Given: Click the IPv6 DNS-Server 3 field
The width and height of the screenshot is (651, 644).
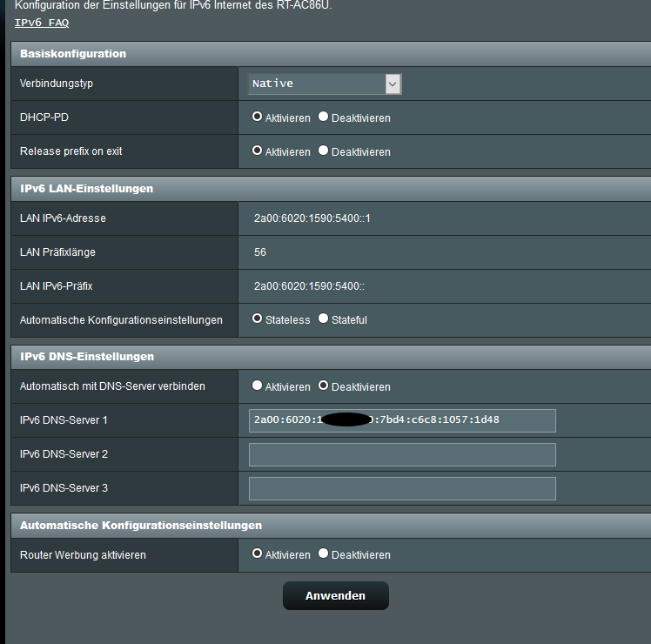Looking at the screenshot, I should pyautogui.click(x=402, y=488).
